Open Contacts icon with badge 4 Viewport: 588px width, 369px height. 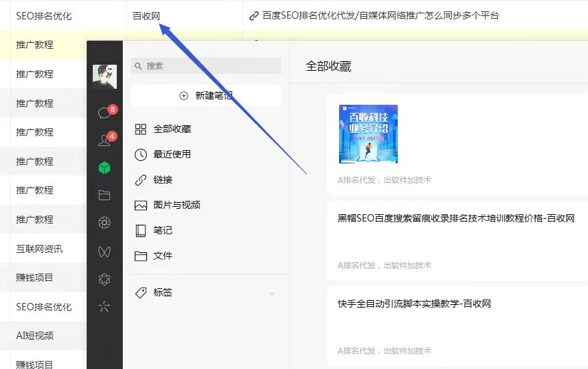pos(105,139)
